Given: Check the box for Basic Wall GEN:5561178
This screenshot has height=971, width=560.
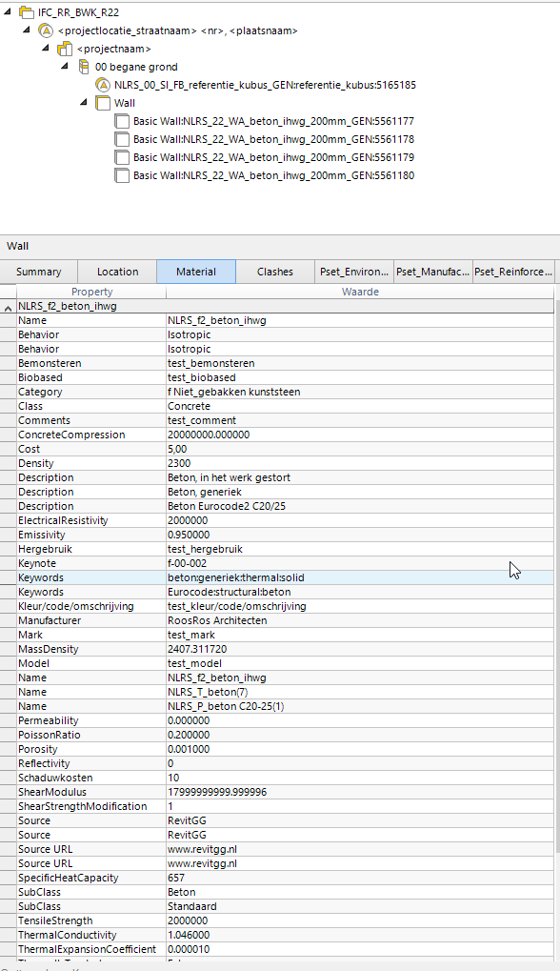Looking at the screenshot, I should point(121,139).
